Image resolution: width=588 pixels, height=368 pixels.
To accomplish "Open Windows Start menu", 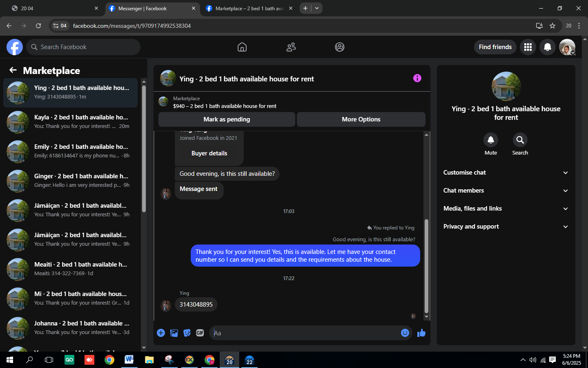I will coord(10,360).
